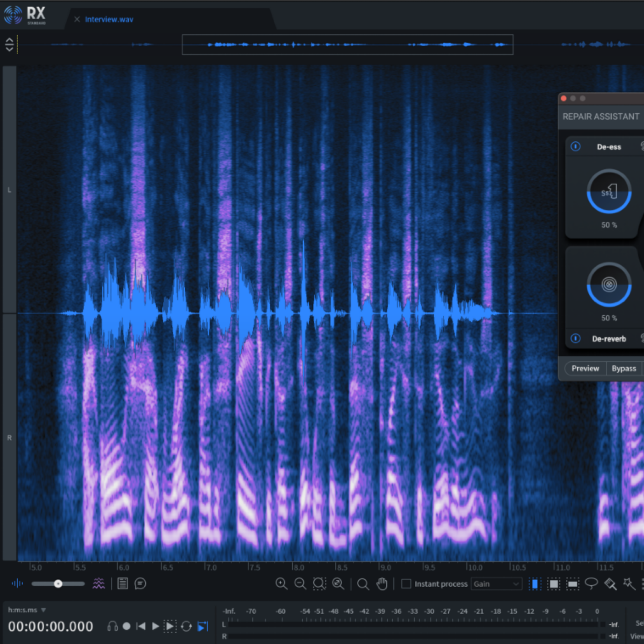
Task: Click the Bypass button in Repair Assistant
Action: [624, 368]
